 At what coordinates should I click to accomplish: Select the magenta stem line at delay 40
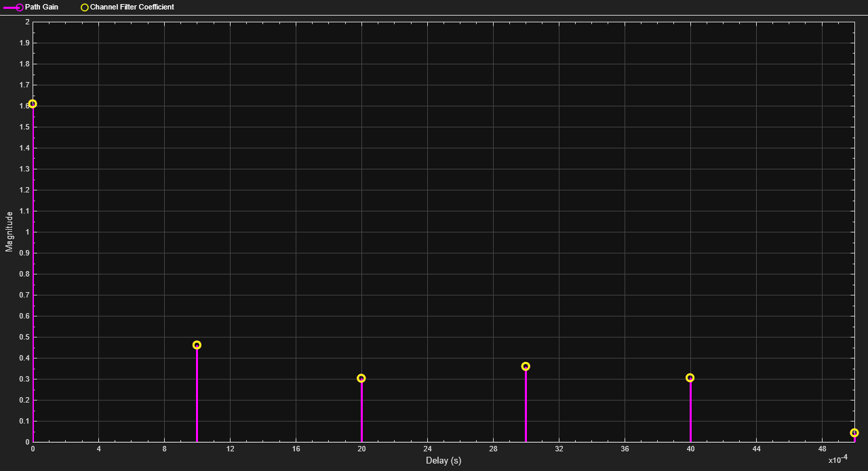coord(690,413)
